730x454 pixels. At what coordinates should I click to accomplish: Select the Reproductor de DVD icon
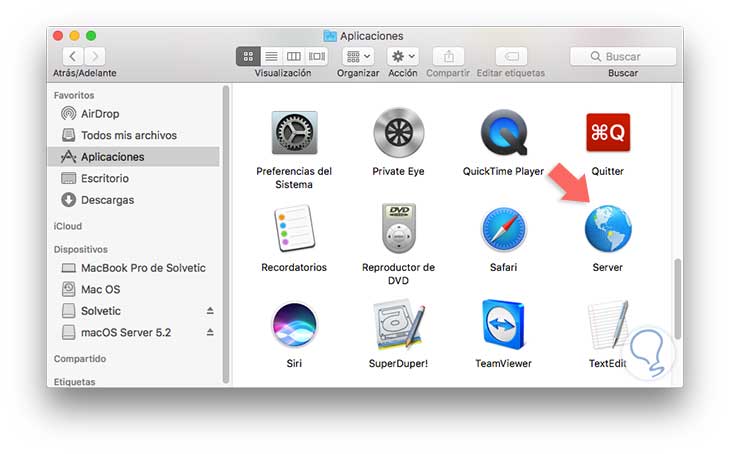coord(399,228)
